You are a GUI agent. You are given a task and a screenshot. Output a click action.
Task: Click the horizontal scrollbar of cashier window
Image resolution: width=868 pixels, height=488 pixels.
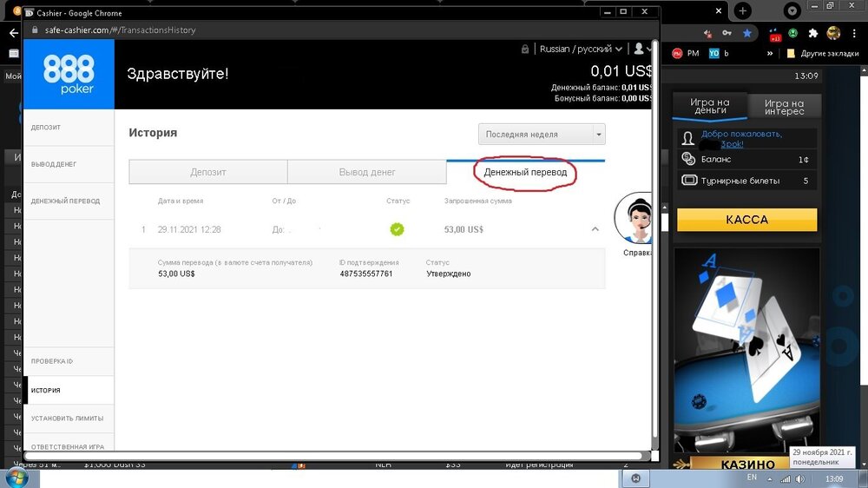pyautogui.click(x=334, y=455)
